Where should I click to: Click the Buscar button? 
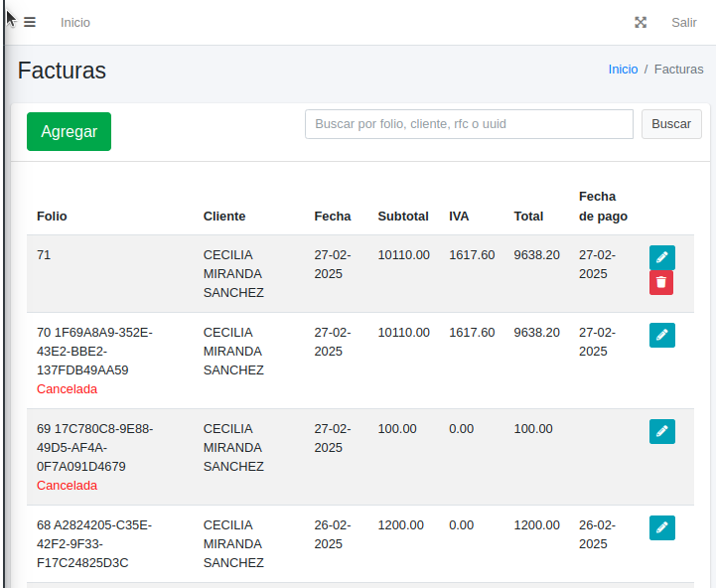671,124
